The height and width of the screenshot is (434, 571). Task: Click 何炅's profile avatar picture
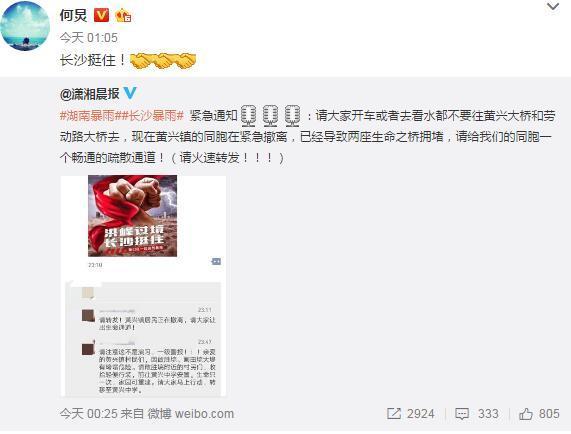coord(25,26)
